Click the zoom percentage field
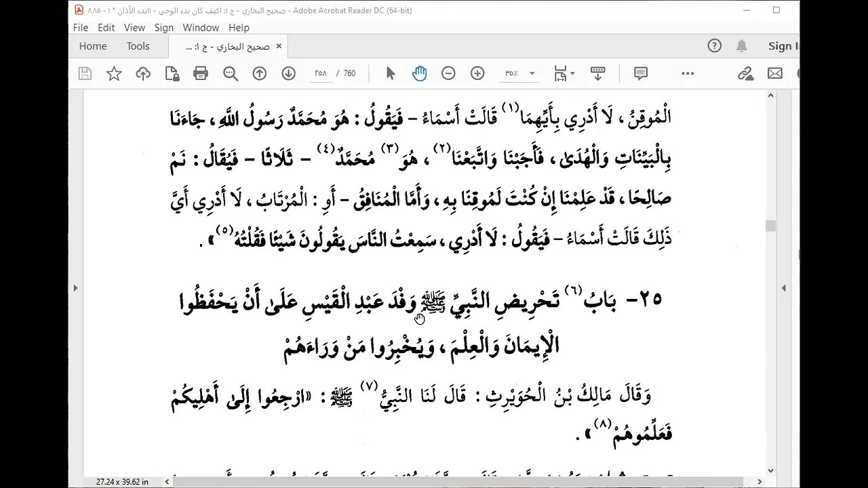Screen dimensions: 868x488 pos(511,74)
